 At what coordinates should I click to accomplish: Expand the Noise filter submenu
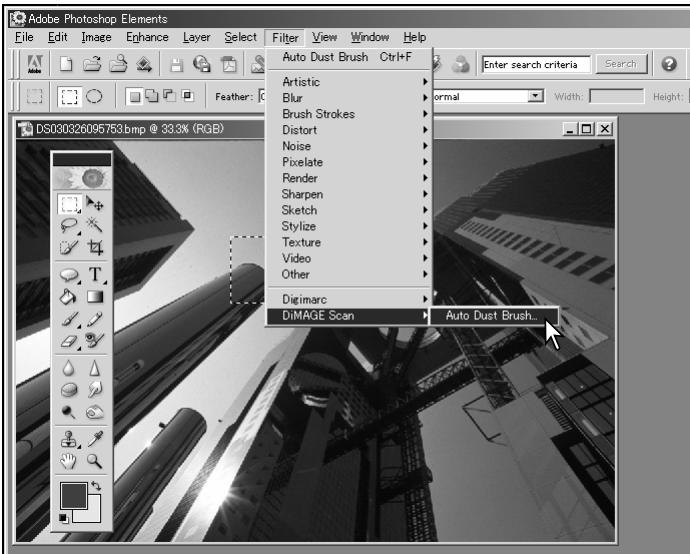click(349, 146)
